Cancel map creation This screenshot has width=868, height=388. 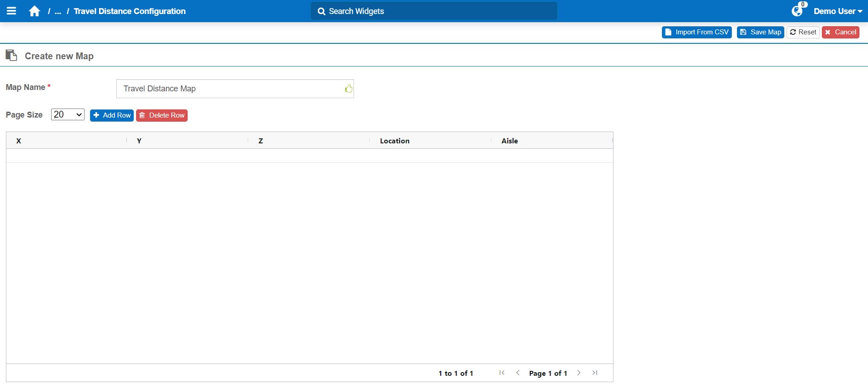tap(840, 32)
